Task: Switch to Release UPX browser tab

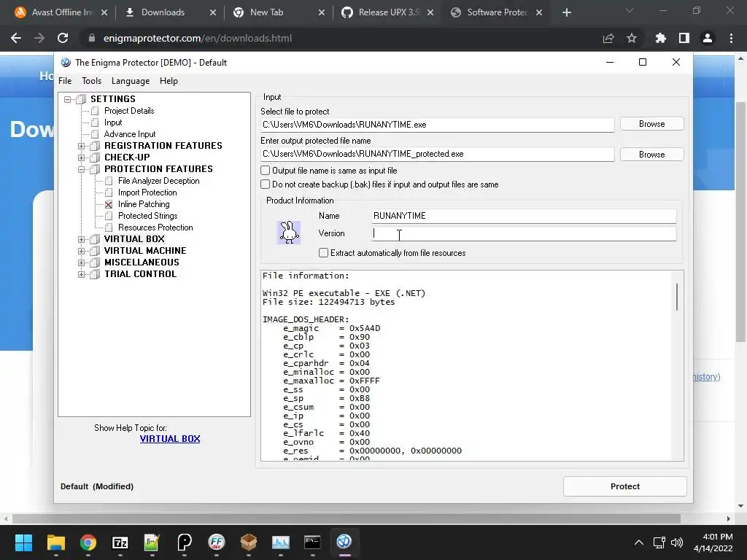Action: pos(388,12)
